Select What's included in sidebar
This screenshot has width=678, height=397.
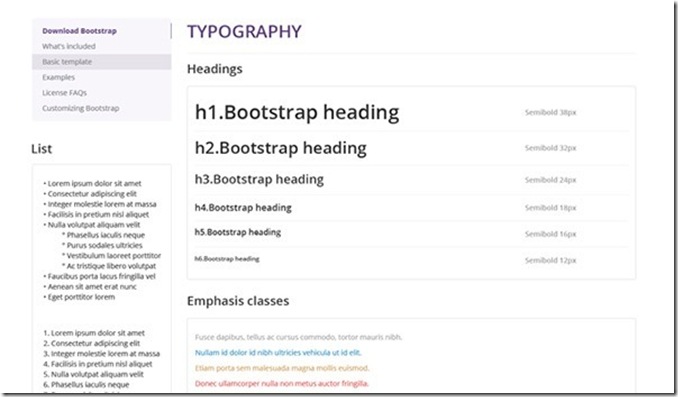click(x=69, y=46)
